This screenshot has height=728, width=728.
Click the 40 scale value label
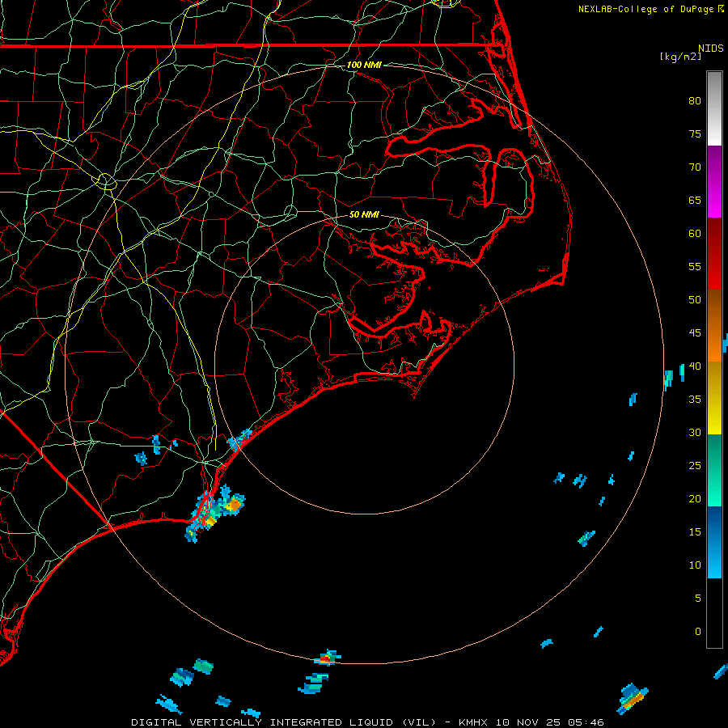tap(695, 366)
